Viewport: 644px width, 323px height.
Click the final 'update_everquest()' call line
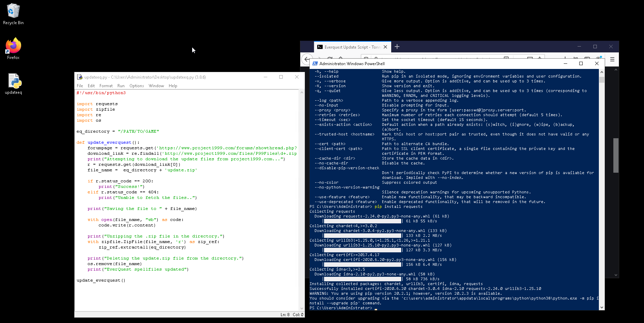click(x=101, y=281)
